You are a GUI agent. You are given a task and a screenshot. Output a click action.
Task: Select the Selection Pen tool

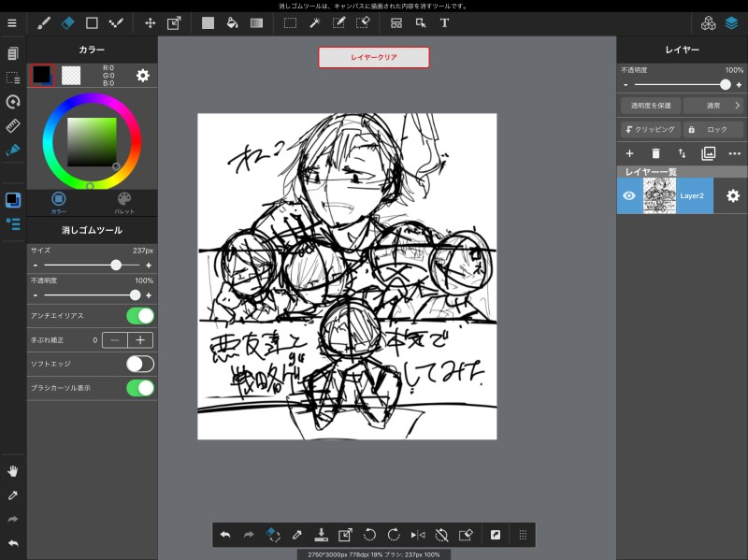coord(338,22)
